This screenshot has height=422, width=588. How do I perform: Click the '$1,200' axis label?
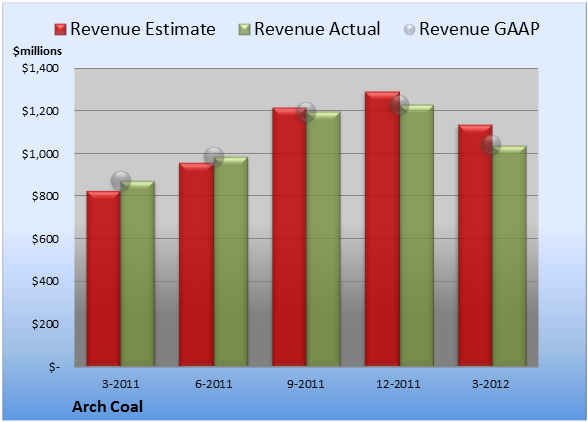coord(40,111)
